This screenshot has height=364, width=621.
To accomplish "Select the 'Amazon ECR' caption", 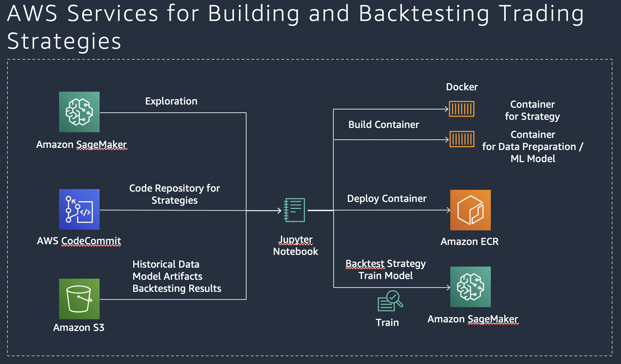I will [x=469, y=241].
